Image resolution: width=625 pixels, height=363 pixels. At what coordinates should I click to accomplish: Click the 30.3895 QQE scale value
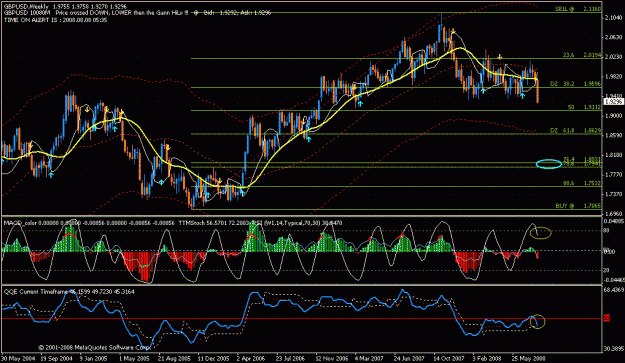(614, 349)
